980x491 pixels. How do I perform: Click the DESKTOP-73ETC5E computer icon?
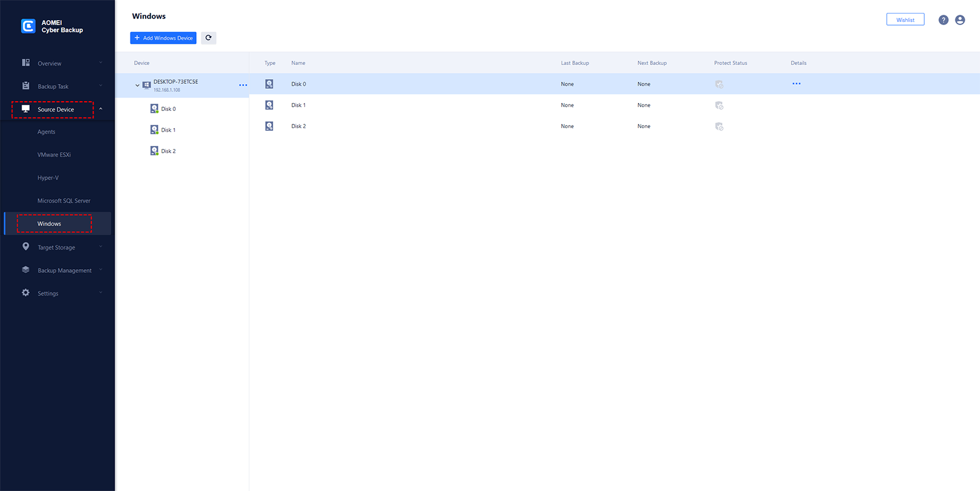pos(146,85)
